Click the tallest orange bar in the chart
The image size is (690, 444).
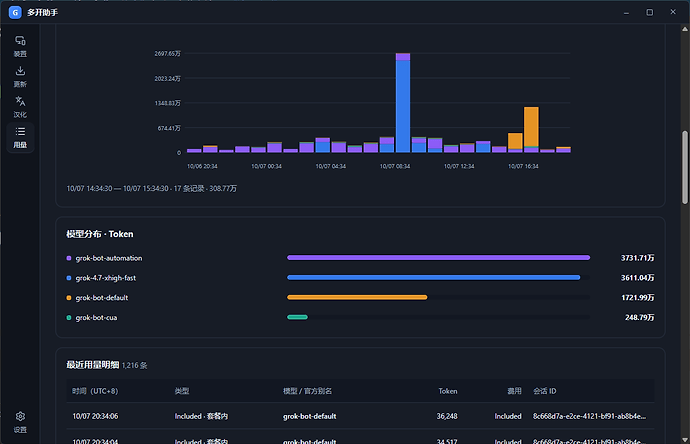[x=531, y=127]
